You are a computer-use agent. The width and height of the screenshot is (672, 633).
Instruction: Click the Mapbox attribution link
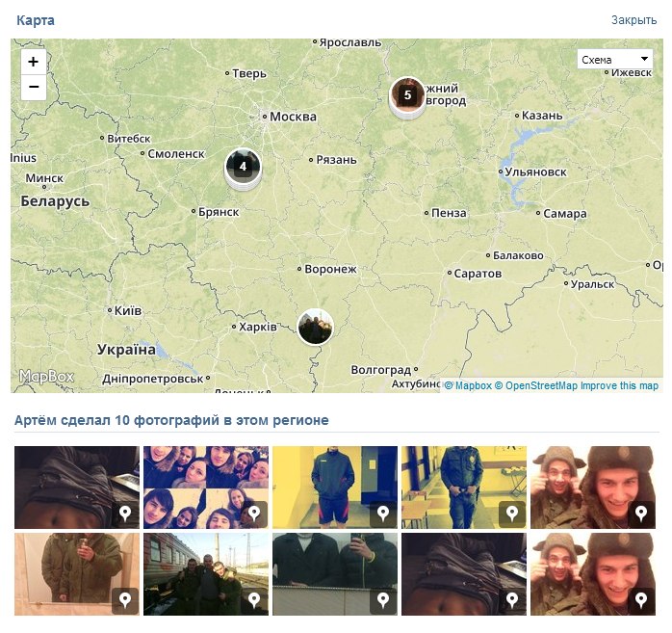[469, 385]
